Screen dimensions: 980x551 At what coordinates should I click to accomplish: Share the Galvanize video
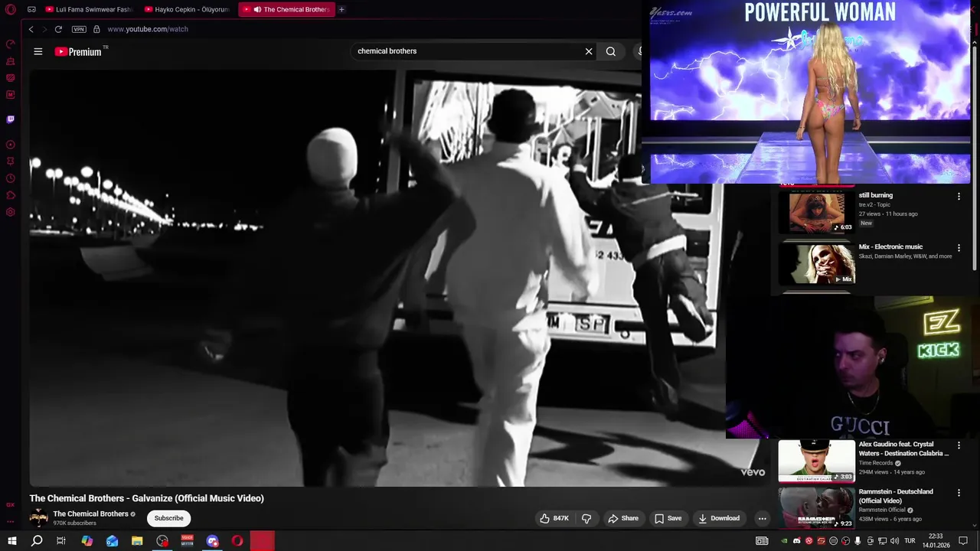click(623, 518)
